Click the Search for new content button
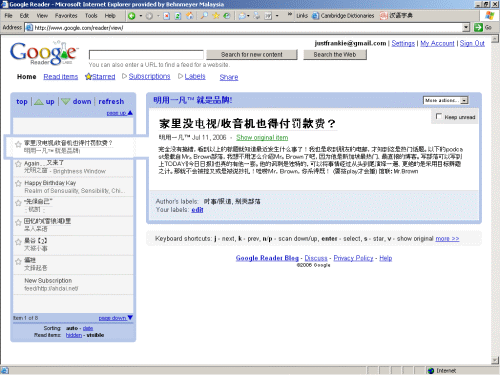 coord(252,55)
